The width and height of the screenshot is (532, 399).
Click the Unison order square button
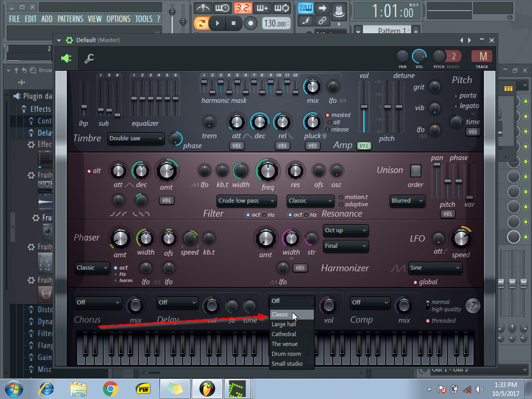click(x=416, y=170)
